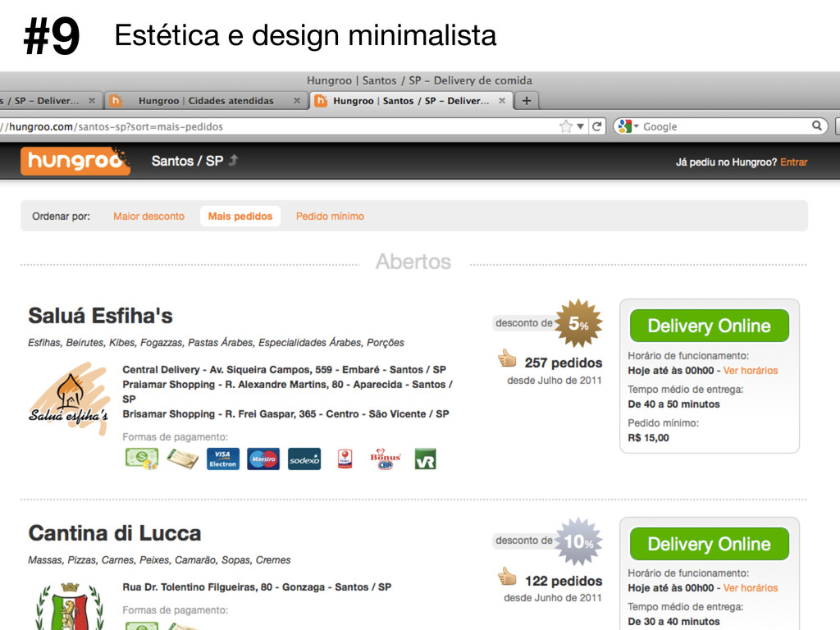Screen dimensions: 840x630
Task: Click '257 pedidos' count text
Action: tap(564, 363)
